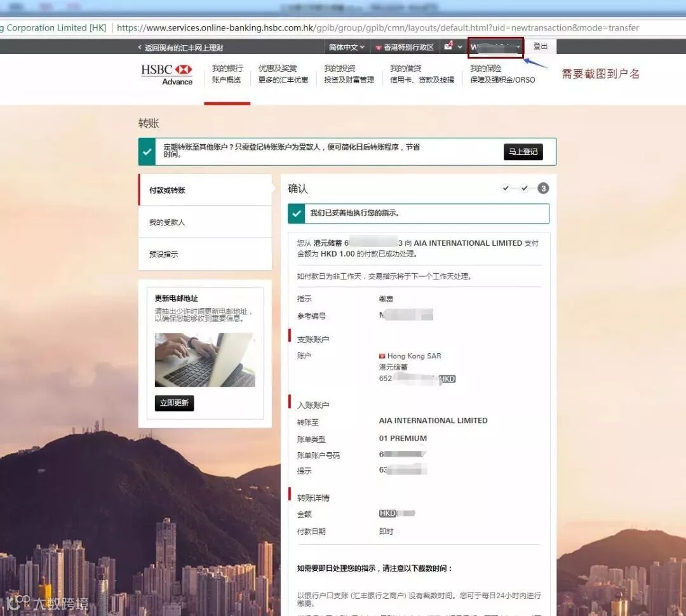Image resolution: width=686 pixels, height=616 pixels.
Task: Click the 更新电邮地址 heading
Action: tap(176, 298)
